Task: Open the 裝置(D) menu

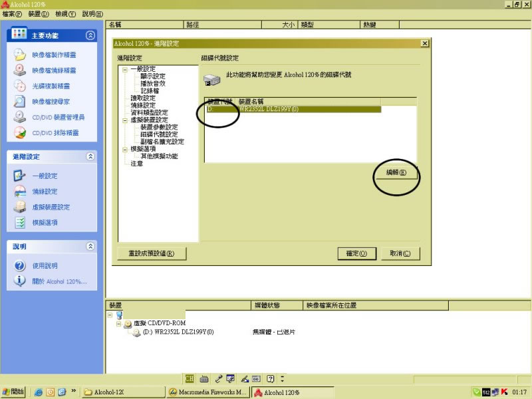Action: coord(39,14)
